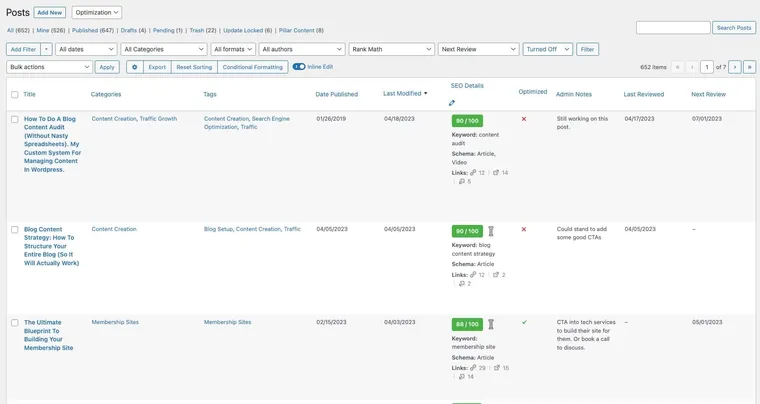760x404 pixels.
Task: Click internal links icon in Content Audit row
Action: [x=473, y=172]
